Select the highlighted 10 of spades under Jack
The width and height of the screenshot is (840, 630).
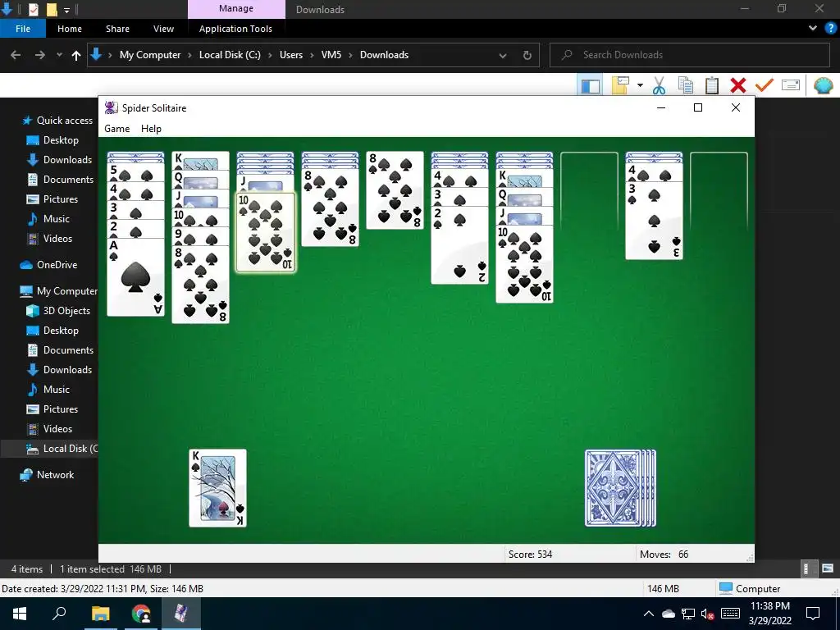pyautogui.click(x=265, y=232)
